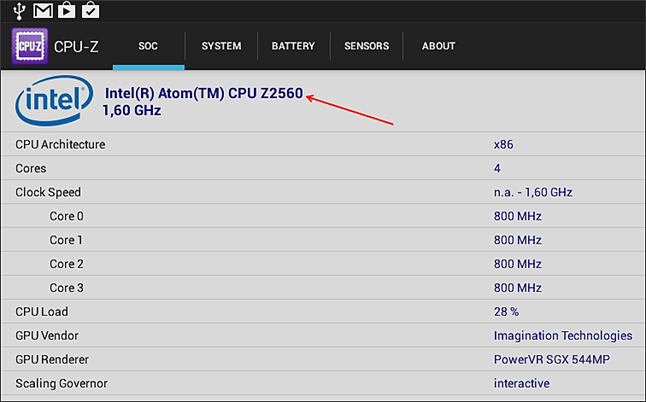Select the CPU Load label

(42, 312)
